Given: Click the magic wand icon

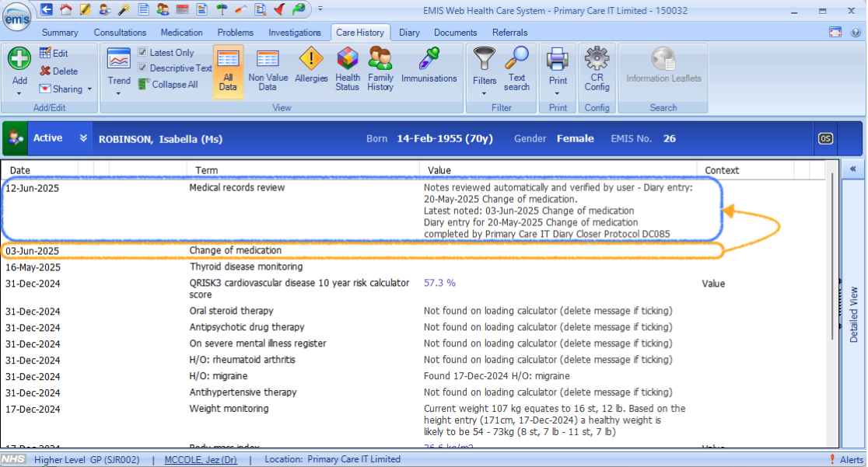Looking at the screenshot, I should (x=124, y=9).
